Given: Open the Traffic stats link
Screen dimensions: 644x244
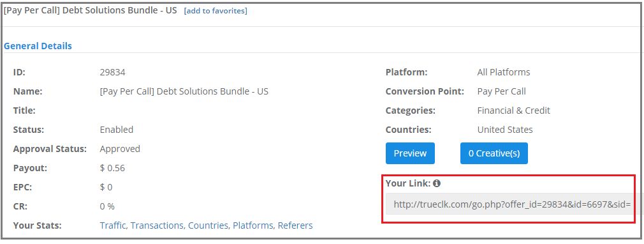Looking at the screenshot, I should click(113, 225).
